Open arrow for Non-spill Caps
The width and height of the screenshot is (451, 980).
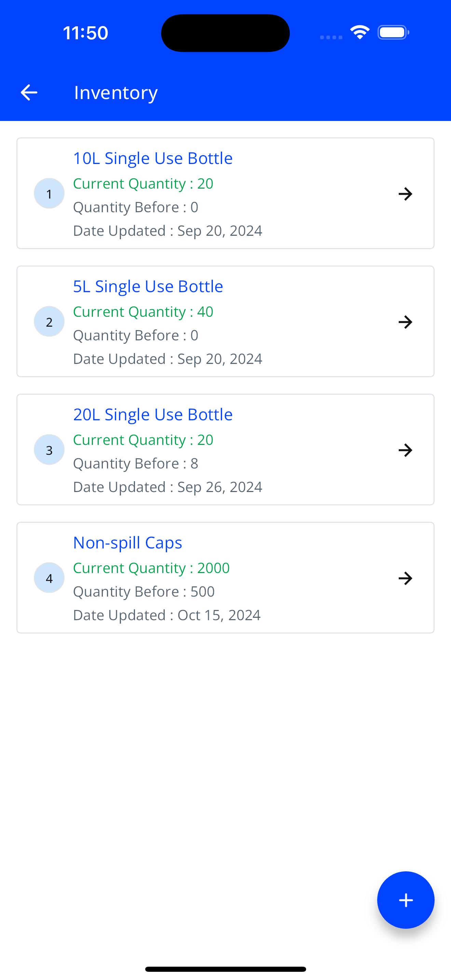(405, 578)
